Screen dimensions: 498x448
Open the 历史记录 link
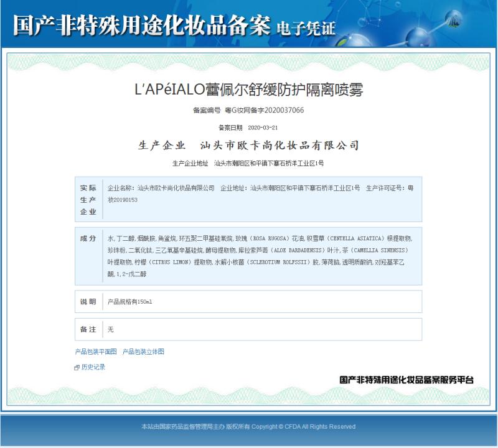tap(93, 367)
